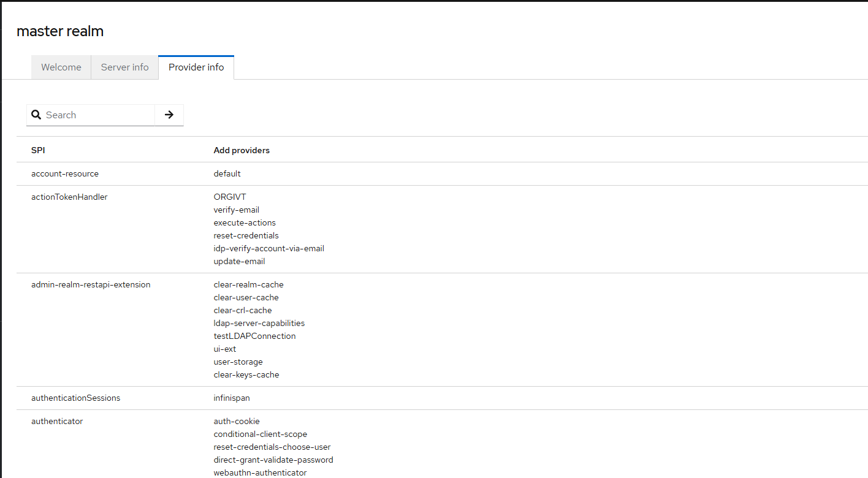The height and width of the screenshot is (478, 868).
Task: Click the actionTokenHandler SPI name
Action: [x=69, y=197]
